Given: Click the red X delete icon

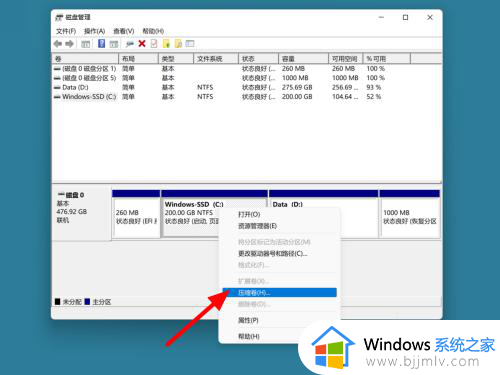Looking at the screenshot, I should tap(142, 44).
